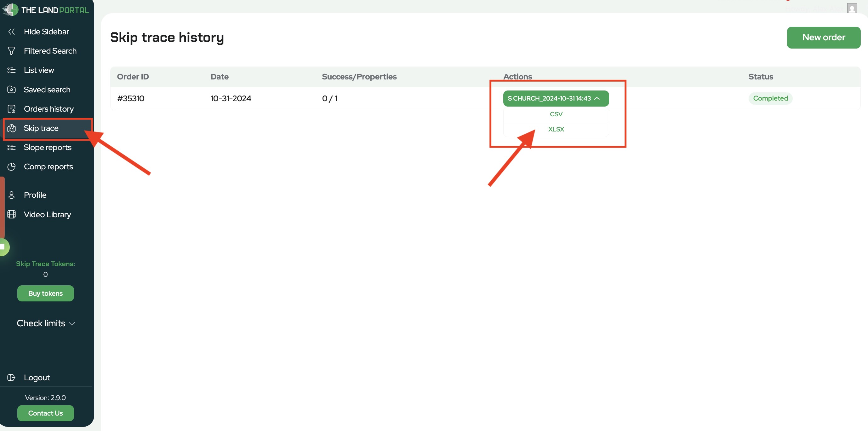
Task: Select CSV download option
Action: (556, 114)
